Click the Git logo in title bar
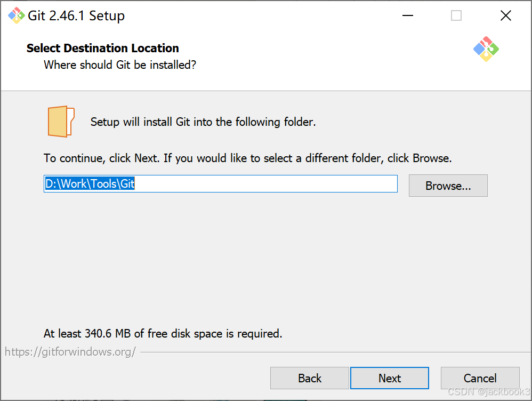 17,15
